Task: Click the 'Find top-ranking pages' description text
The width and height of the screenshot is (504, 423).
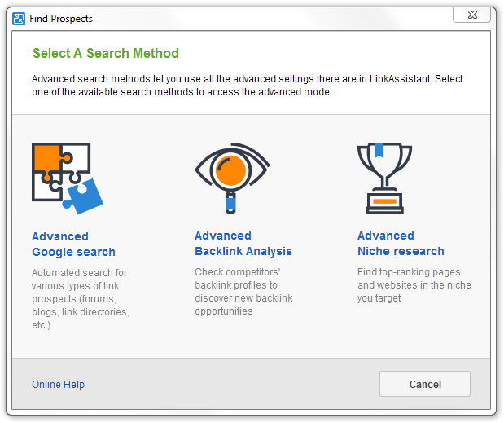Action: click(414, 285)
